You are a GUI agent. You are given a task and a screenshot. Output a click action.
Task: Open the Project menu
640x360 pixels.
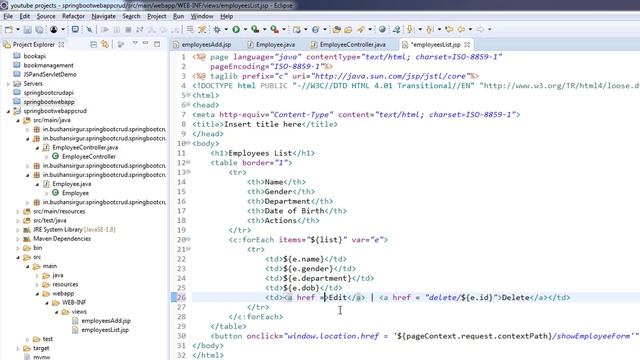pos(156,16)
